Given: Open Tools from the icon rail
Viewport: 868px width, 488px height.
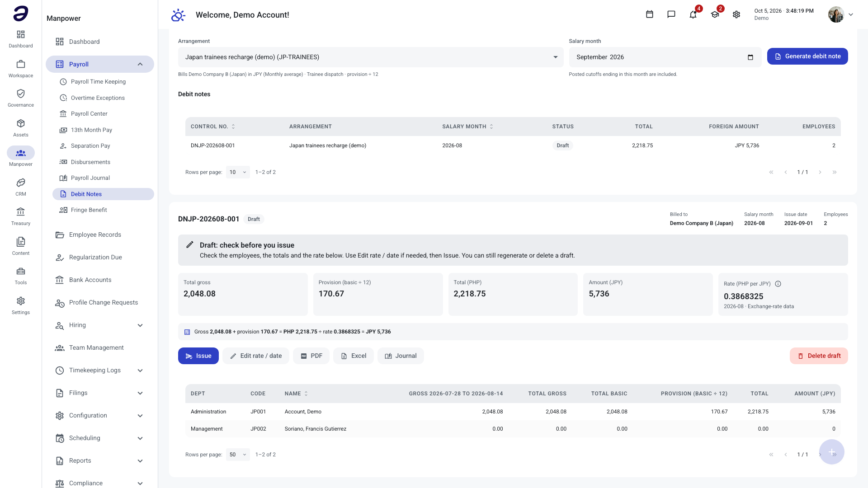Looking at the screenshot, I should (x=21, y=276).
